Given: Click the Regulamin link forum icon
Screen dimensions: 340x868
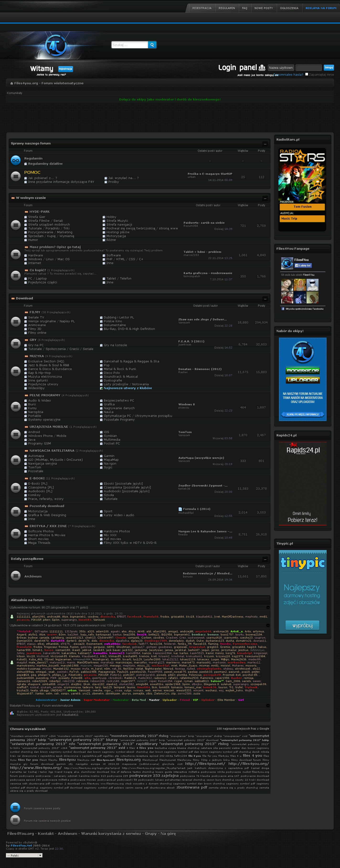Looking at the screenshot, I should [16, 160].
